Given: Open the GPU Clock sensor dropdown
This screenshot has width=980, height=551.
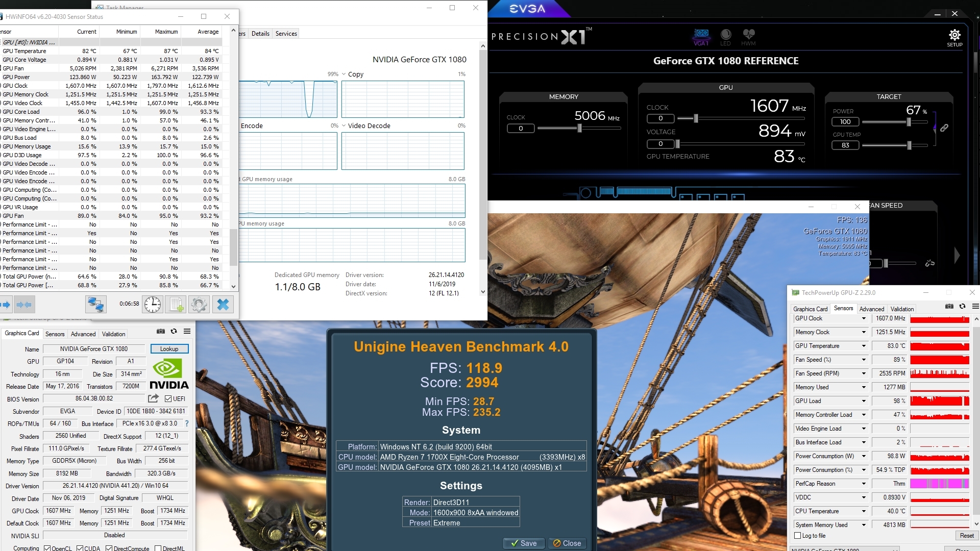Looking at the screenshot, I should coord(864,318).
